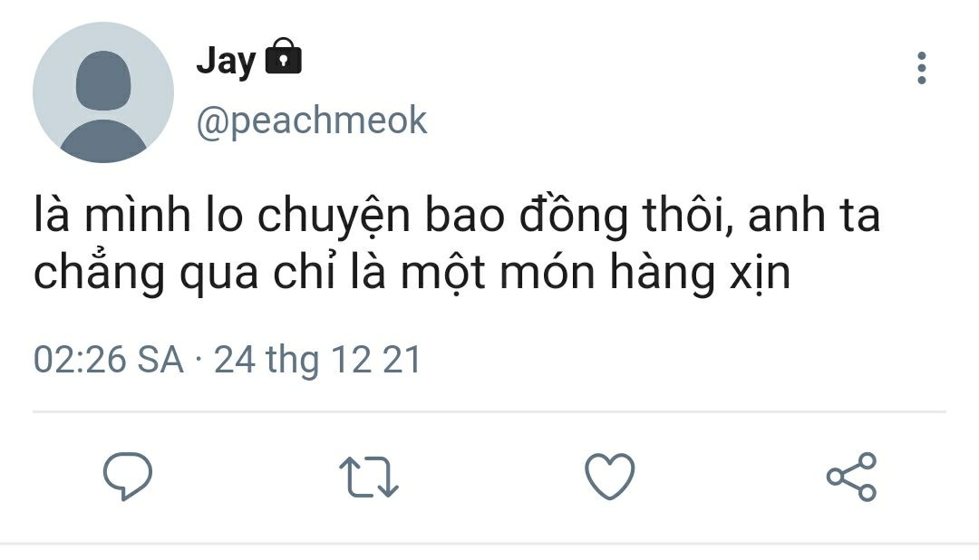Click the date 24 thg 12 21
The height and width of the screenshot is (560, 979).
(x=318, y=360)
